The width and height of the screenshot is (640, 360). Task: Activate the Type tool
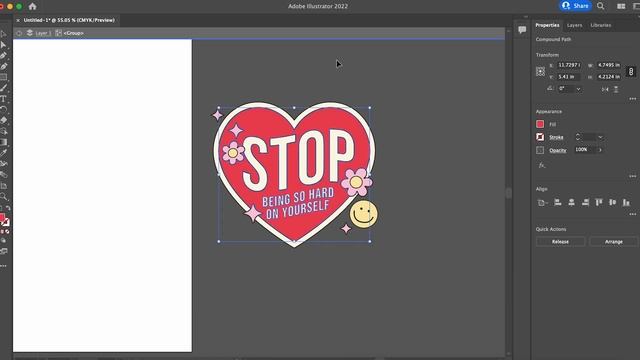[x=3, y=99]
